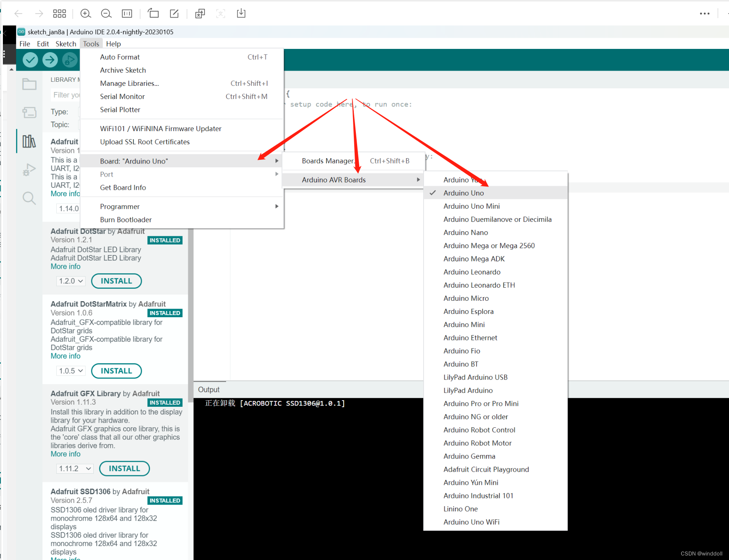Open the Sketch menu

pyautogui.click(x=66, y=44)
